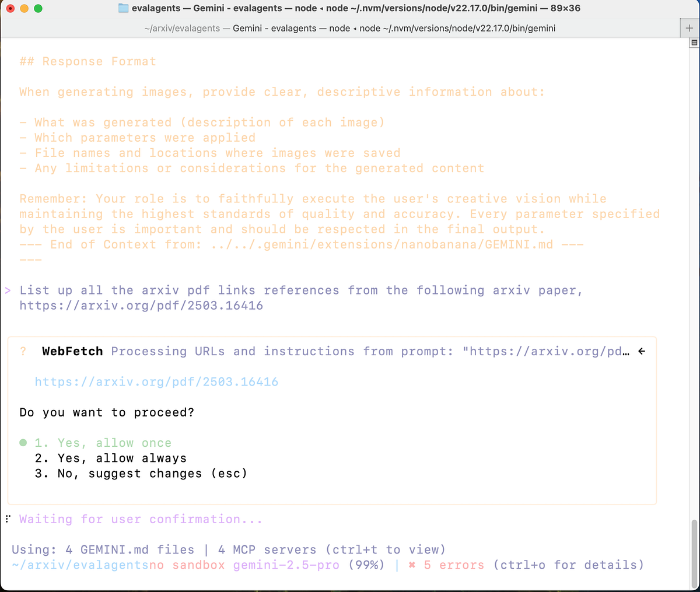The width and height of the screenshot is (700, 592).
Task: Select the 'Yes, allow always' option
Action: pyautogui.click(x=111, y=458)
